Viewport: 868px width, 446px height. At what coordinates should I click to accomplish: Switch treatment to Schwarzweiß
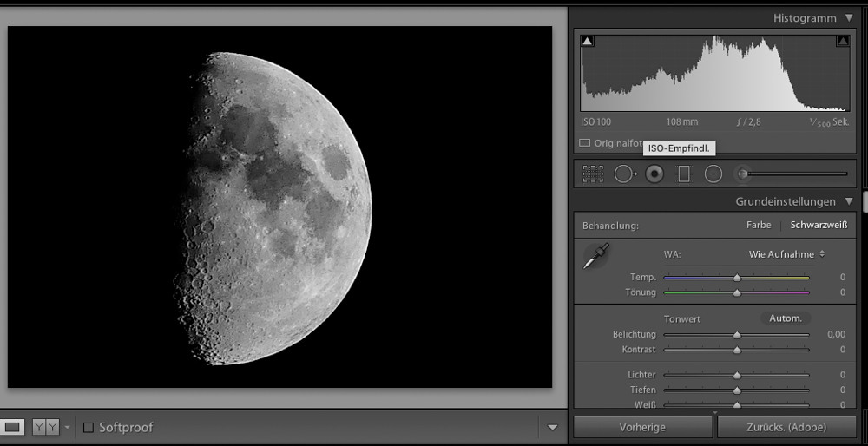pos(818,225)
